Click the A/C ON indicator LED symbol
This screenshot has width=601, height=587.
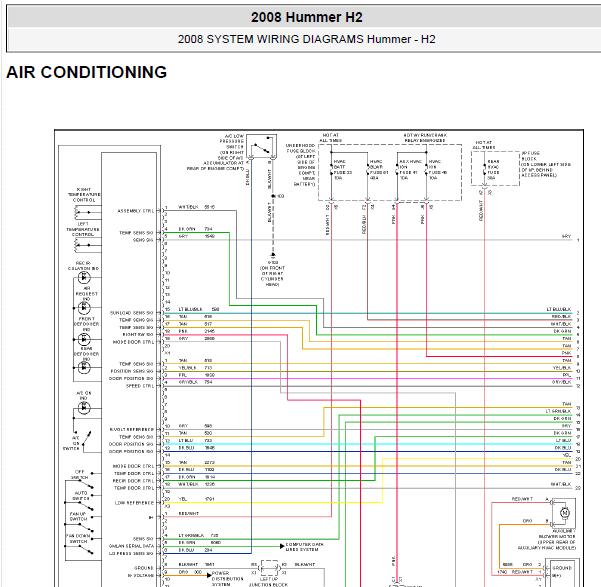pos(84,408)
